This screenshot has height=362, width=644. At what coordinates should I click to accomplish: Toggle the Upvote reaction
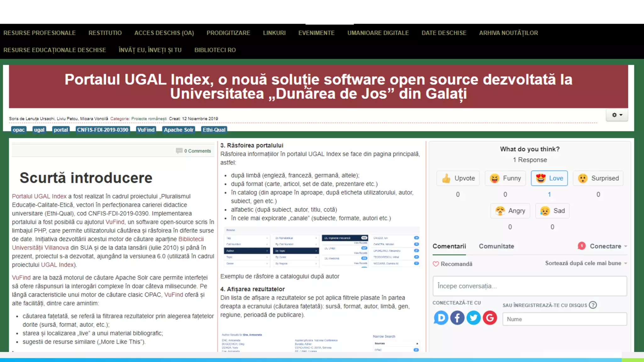[458, 178]
